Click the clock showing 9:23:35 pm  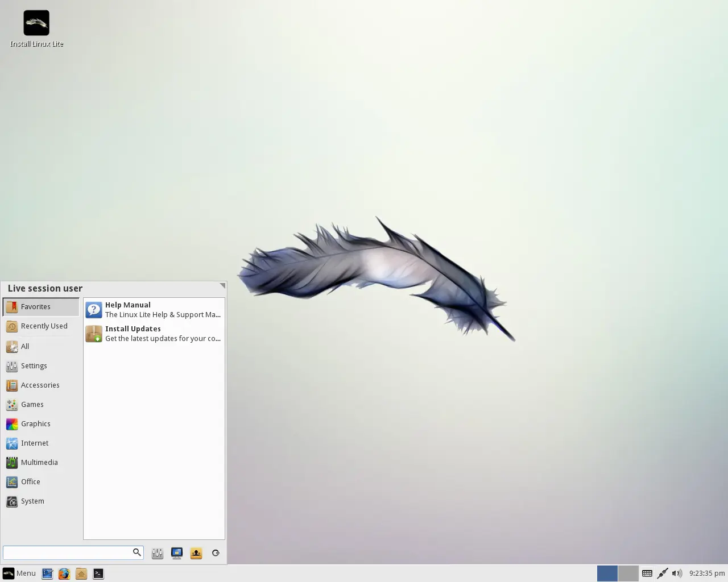coord(707,573)
